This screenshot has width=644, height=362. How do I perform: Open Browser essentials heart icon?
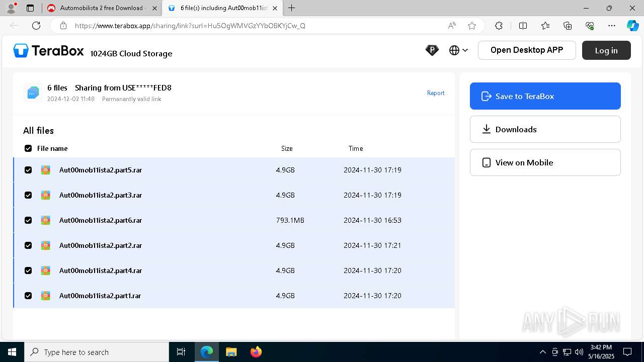(590, 26)
